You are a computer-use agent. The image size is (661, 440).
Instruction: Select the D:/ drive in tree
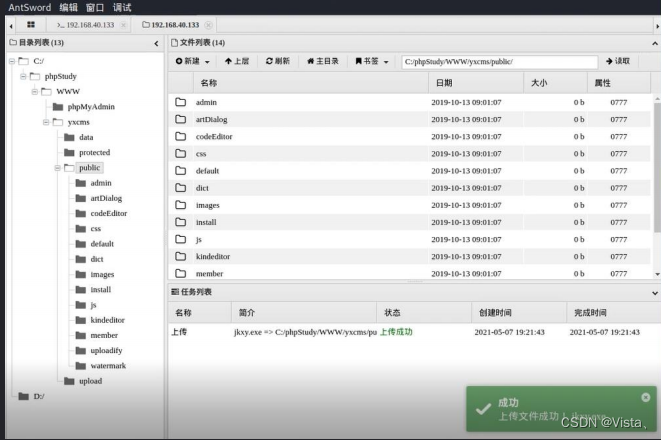pyautogui.click(x=39, y=396)
